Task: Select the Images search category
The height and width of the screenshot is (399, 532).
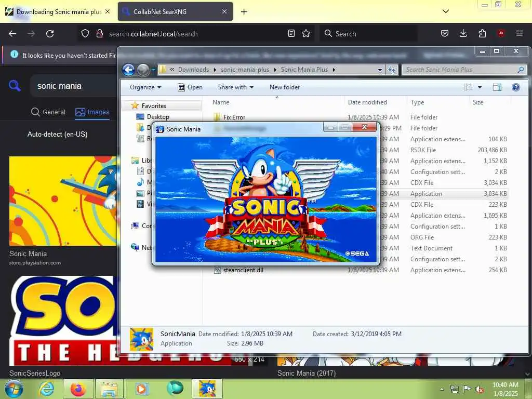Action: click(x=92, y=112)
